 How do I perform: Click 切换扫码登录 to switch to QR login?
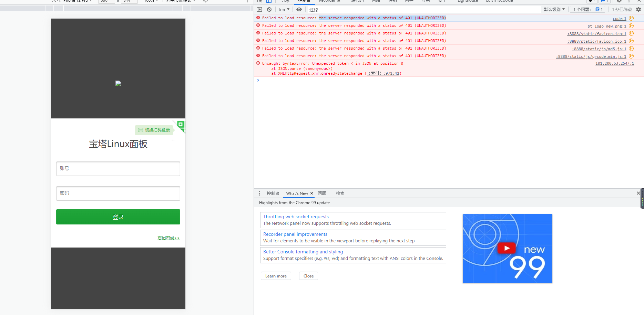[x=154, y=130]
